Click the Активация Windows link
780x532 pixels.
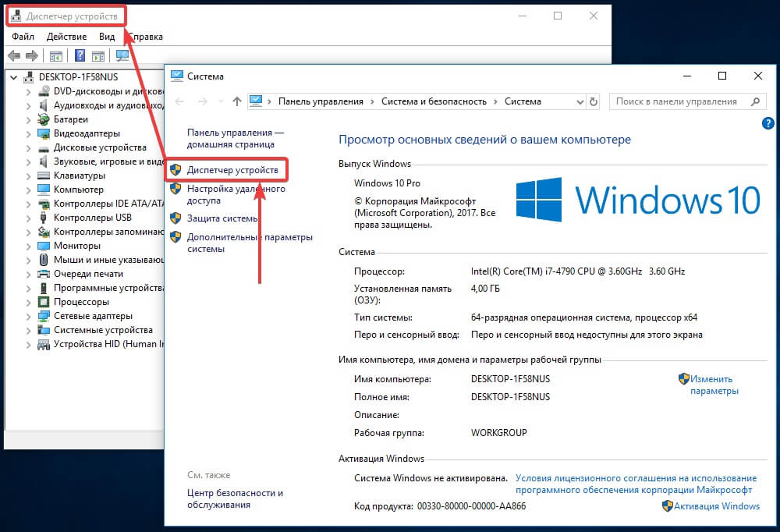click(717, 506)
